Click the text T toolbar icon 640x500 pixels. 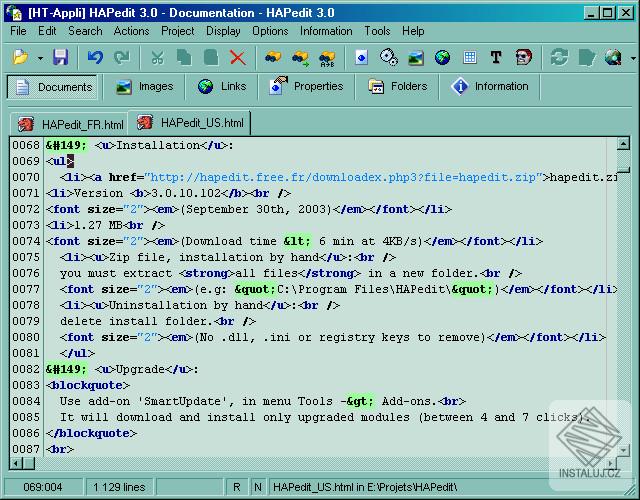(496, 58)
